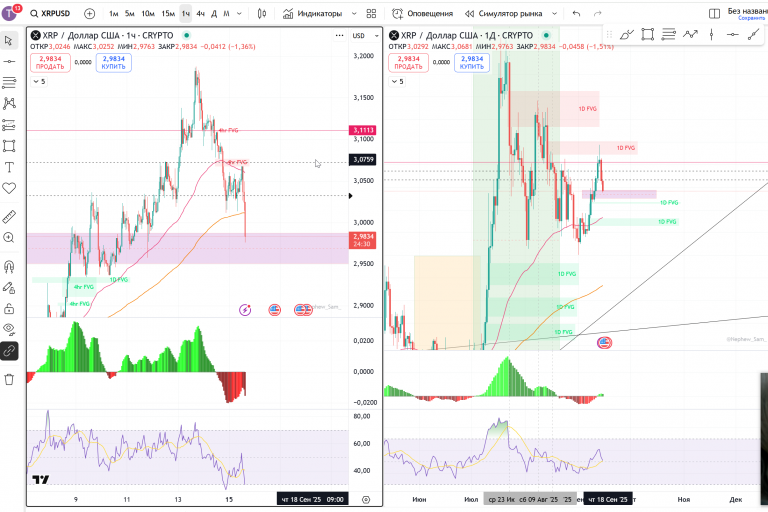
Task: Select the rectangle tool in floating toolbar
Action: click(x=648, y=34)
